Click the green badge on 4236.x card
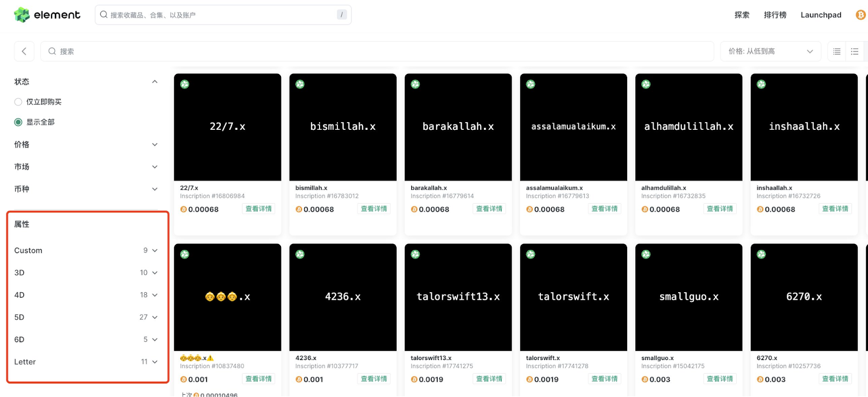868x397 pixels. pyautogui.click(x=300, y=254)
